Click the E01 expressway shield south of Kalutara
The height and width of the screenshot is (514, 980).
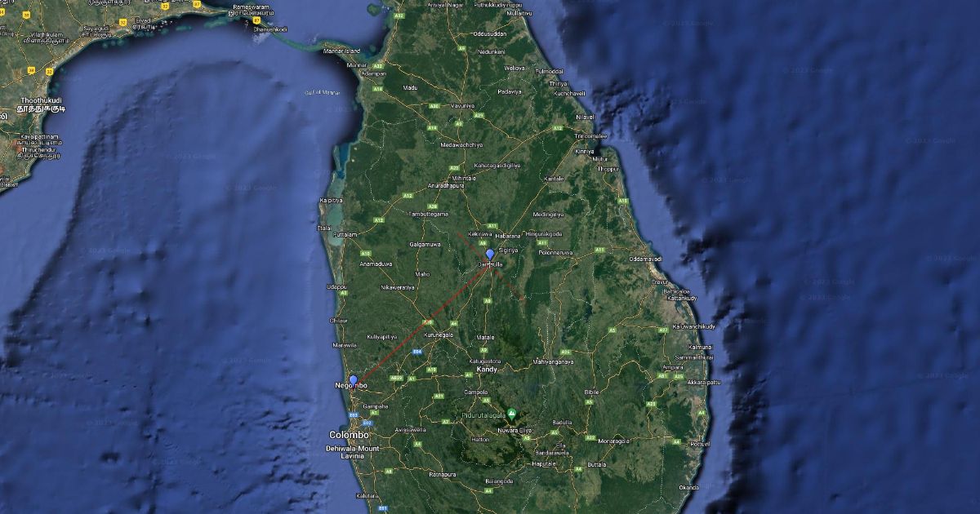click(x=382, y=507)
